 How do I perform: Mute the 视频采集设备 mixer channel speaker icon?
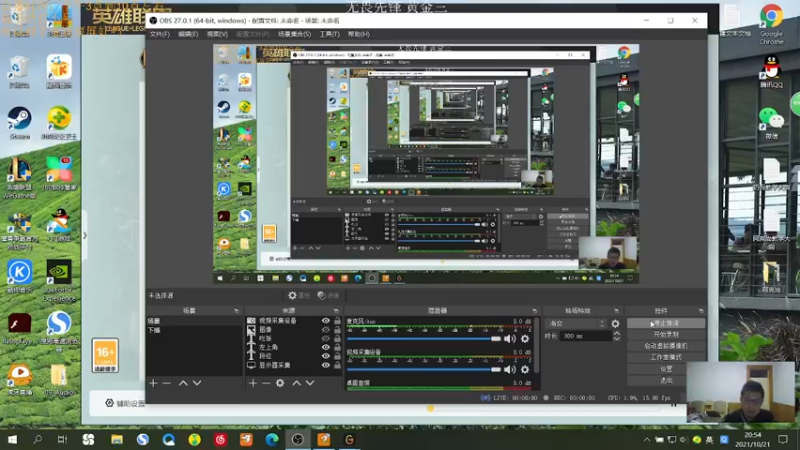(x=510, y=369)
